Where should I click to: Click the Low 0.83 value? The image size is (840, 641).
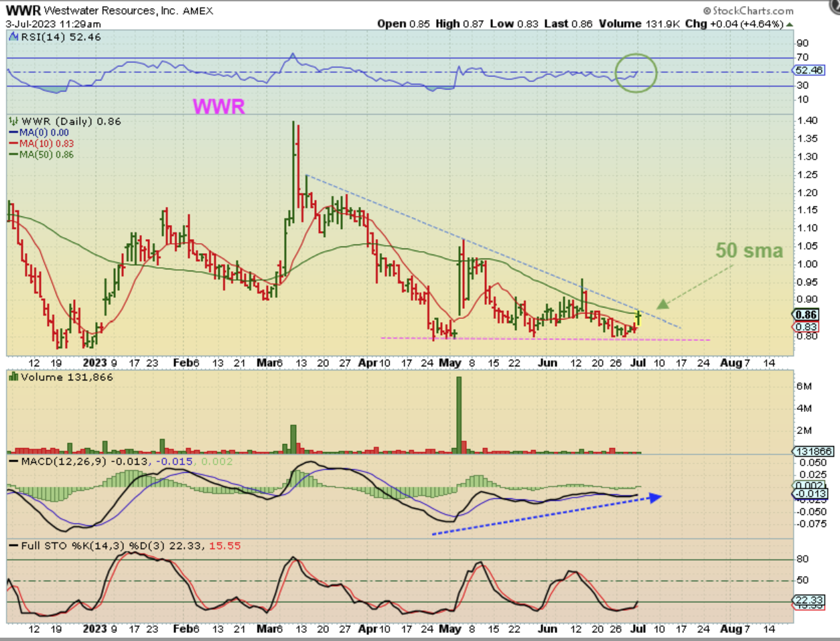click(514, 24)
